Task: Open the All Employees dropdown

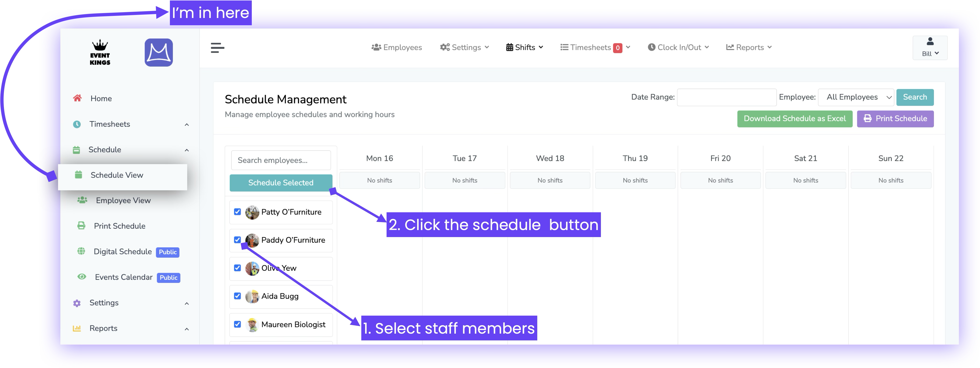Action: point(856,97)
